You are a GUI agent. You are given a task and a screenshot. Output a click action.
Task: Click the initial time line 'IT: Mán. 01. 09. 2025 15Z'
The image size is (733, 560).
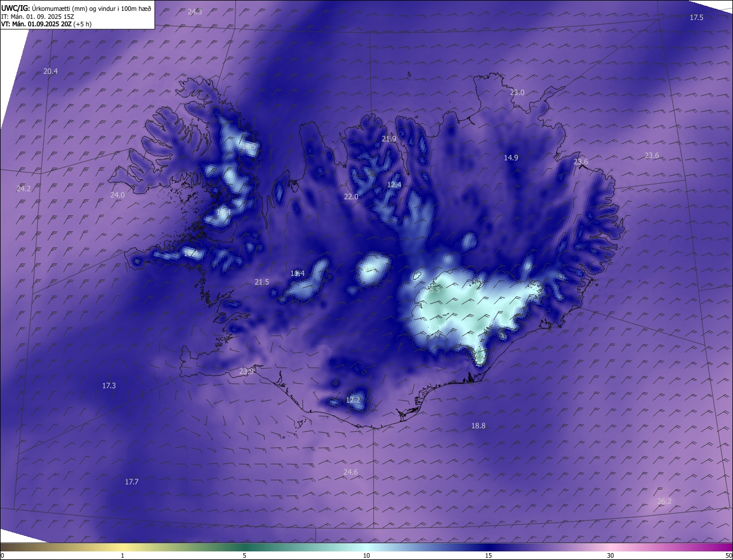tap(38, 16)
